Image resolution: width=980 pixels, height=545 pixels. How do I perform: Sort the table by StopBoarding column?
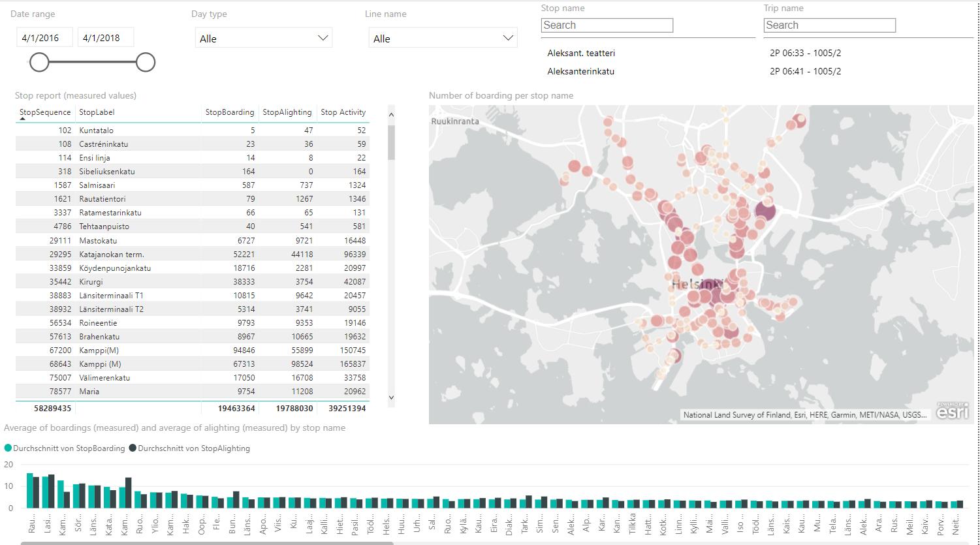[230, 112]
